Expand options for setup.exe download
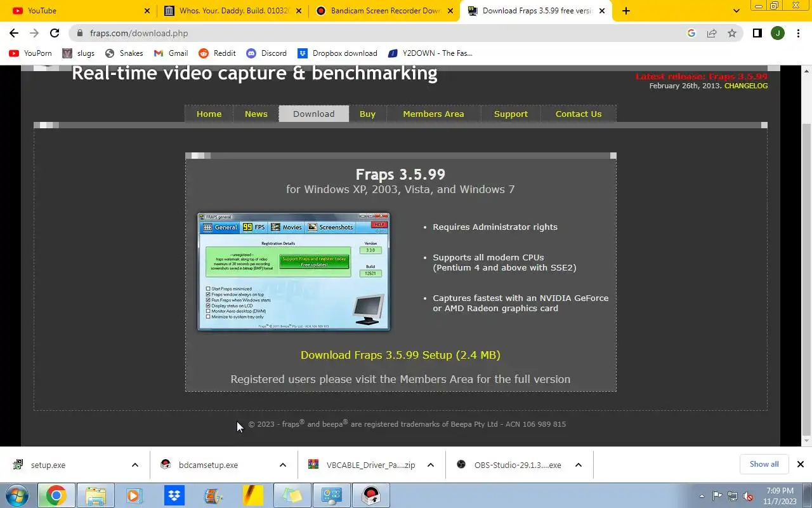 (134, 465)
